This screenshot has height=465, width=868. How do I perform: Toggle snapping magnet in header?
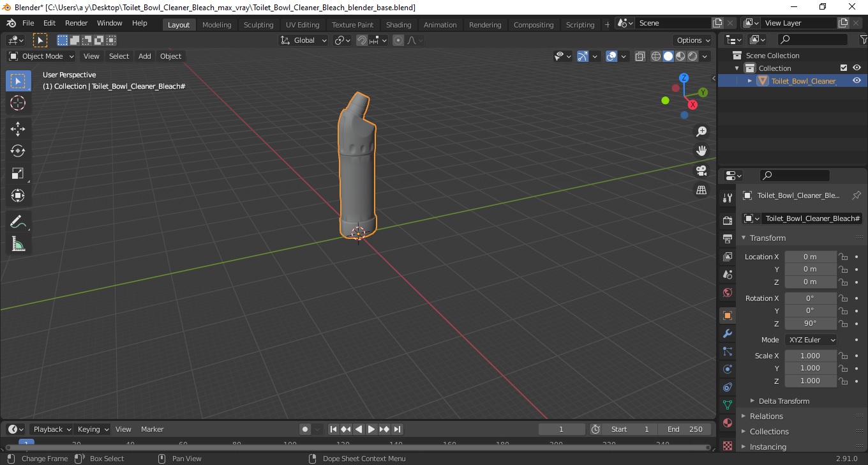[362, 40]
